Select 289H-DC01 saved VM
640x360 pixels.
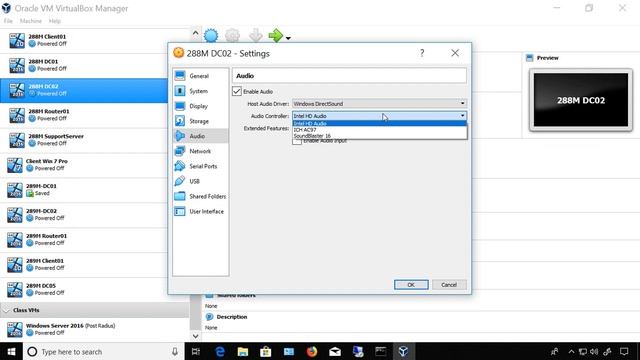pyautogui.click(x=84, y=190)
